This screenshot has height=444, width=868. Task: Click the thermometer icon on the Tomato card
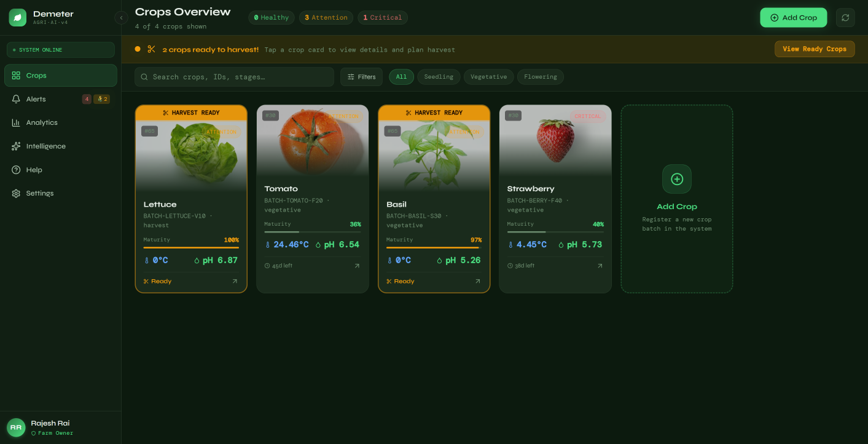point(268,245)
